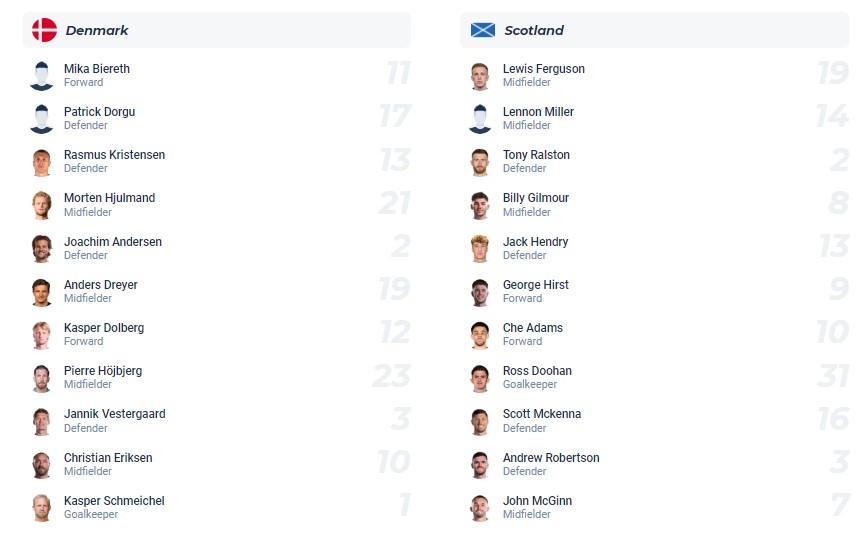Click Kasper Schmeichel's player photo

coord(41,507)
